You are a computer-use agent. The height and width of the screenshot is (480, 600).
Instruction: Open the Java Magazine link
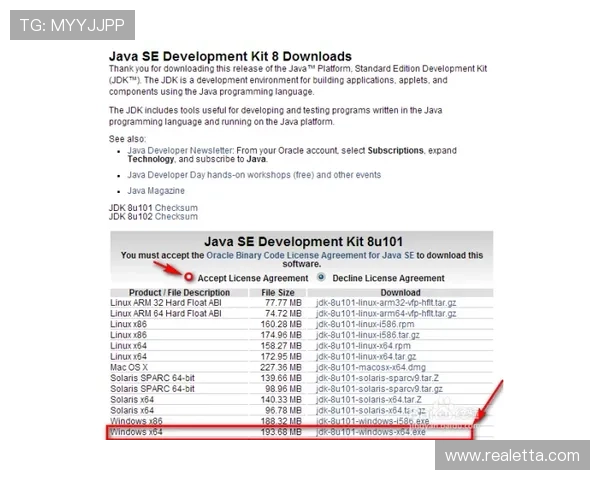156,190
